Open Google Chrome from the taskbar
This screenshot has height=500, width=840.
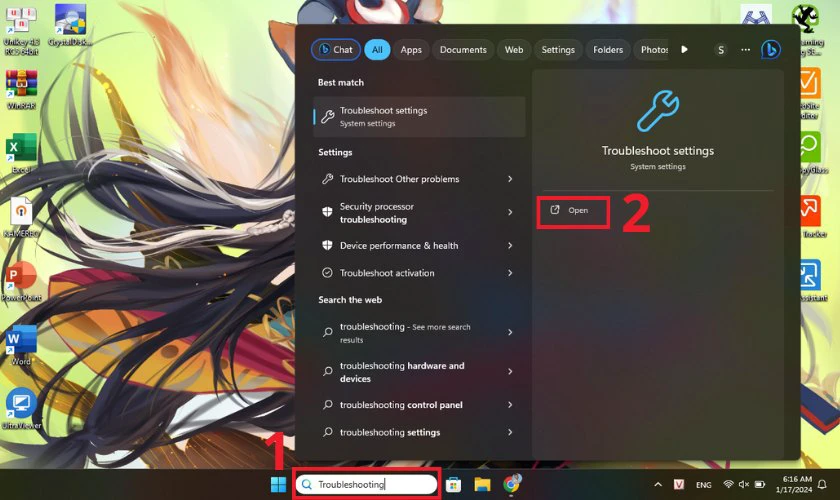(x=512, y=484)
